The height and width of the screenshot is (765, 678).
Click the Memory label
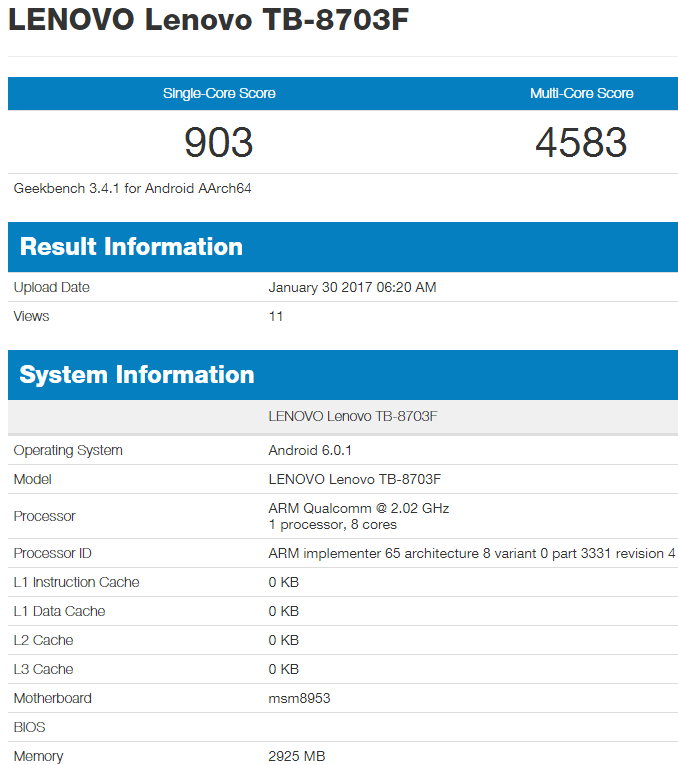(x=39, y=756)
